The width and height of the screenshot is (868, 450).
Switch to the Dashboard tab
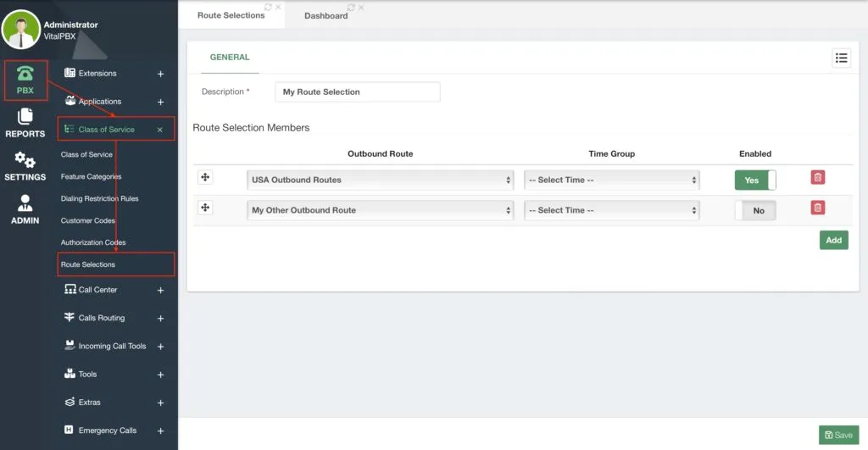coord(326,15)
